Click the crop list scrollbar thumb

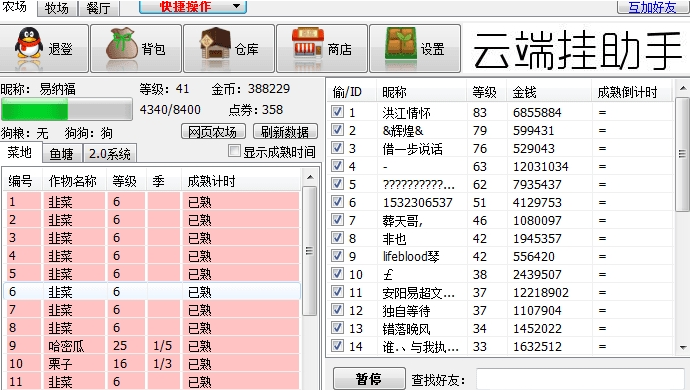point(309,251)
